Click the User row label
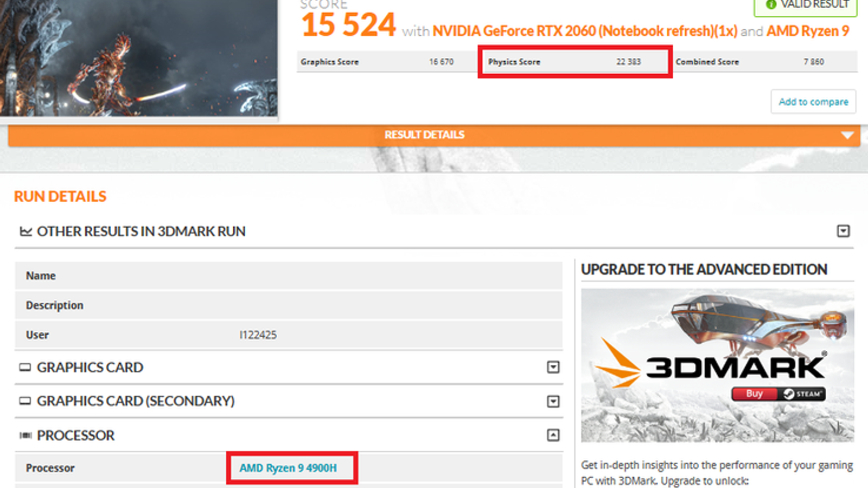868x488 pixels. (x=37, y=335)
